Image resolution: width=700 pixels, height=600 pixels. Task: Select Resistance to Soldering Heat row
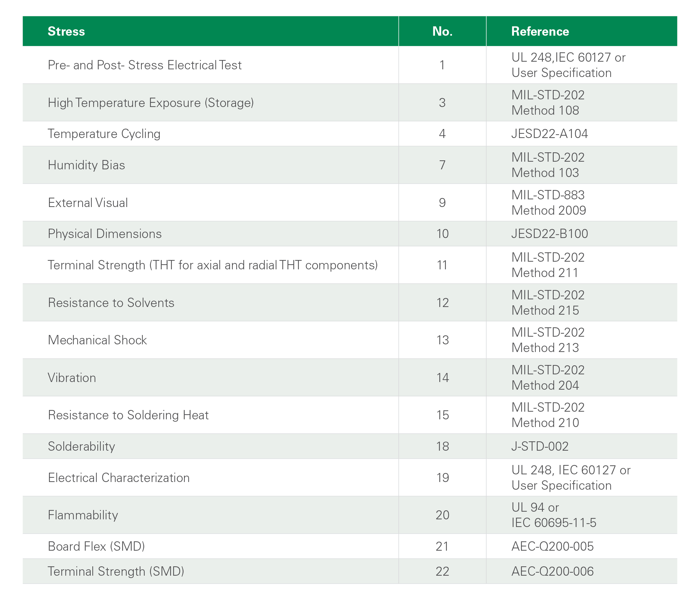tap(128, 415)
